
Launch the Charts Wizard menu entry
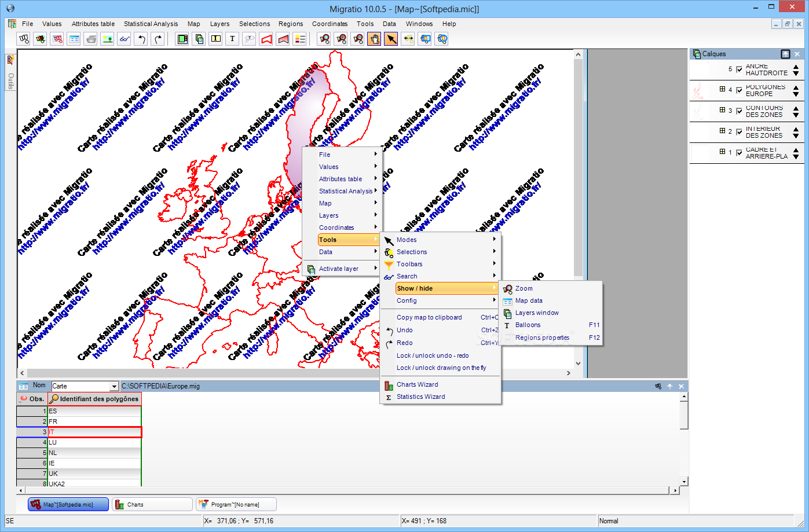[x=440, y=384]
